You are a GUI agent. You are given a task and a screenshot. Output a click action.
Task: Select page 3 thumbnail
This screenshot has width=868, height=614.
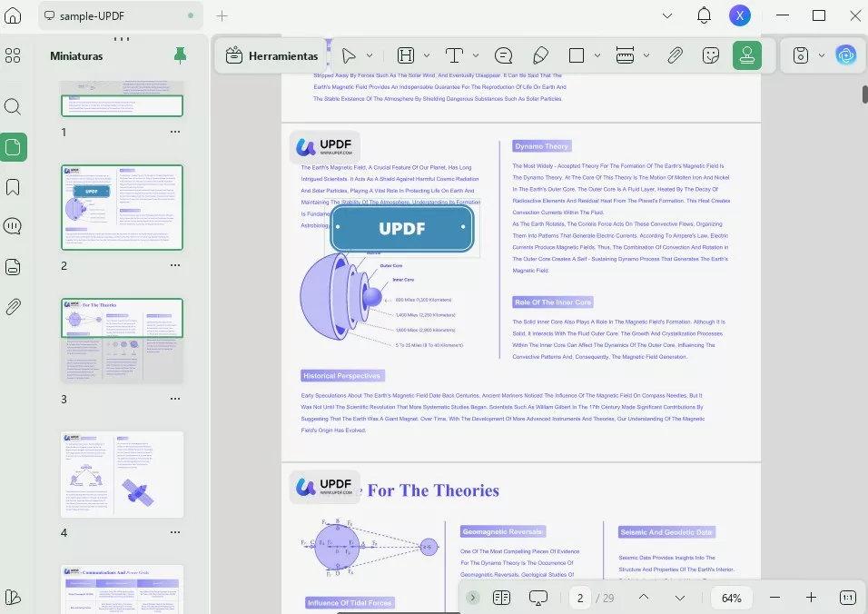pos(122,341)
